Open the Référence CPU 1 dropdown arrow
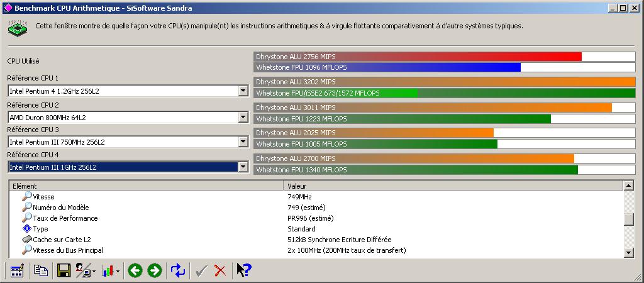 click(243, 91)
